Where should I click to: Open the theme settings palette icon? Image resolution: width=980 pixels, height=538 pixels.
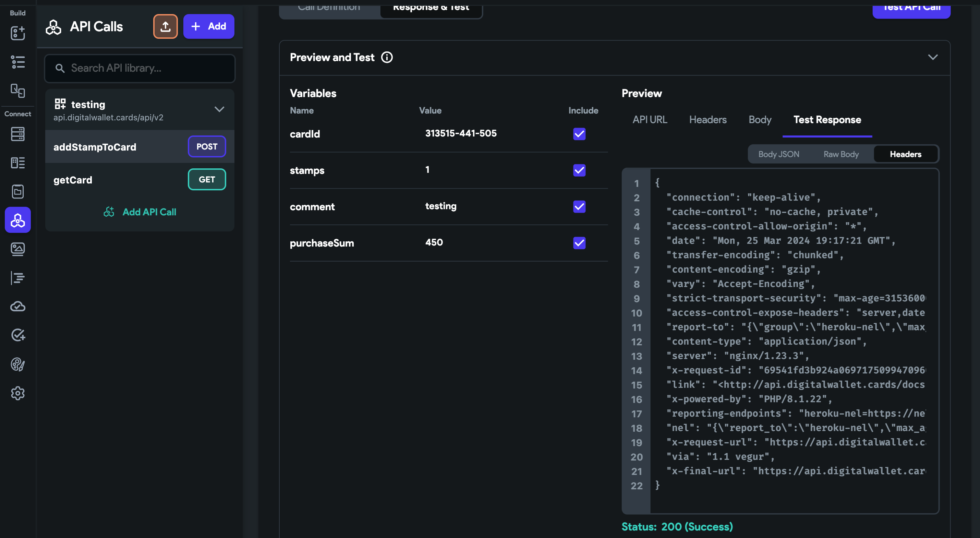[x=17, y=364]
